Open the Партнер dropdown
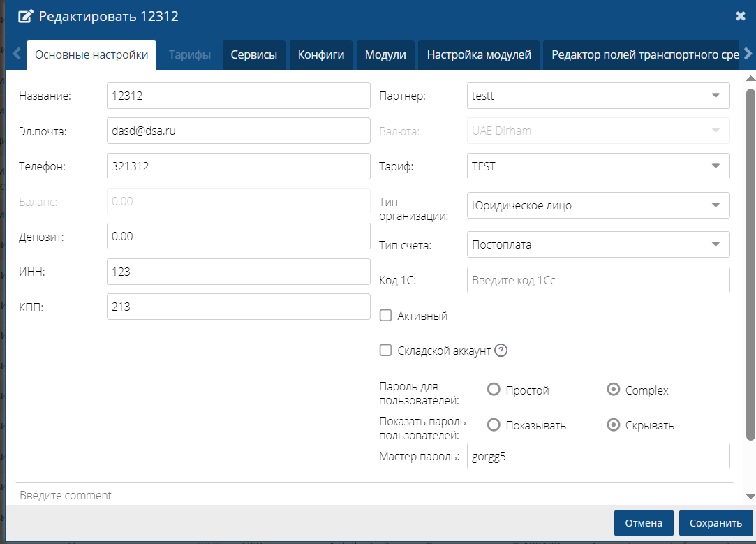Image resolution: width=756 pixels, height=544 pixels. pos(598,96)
